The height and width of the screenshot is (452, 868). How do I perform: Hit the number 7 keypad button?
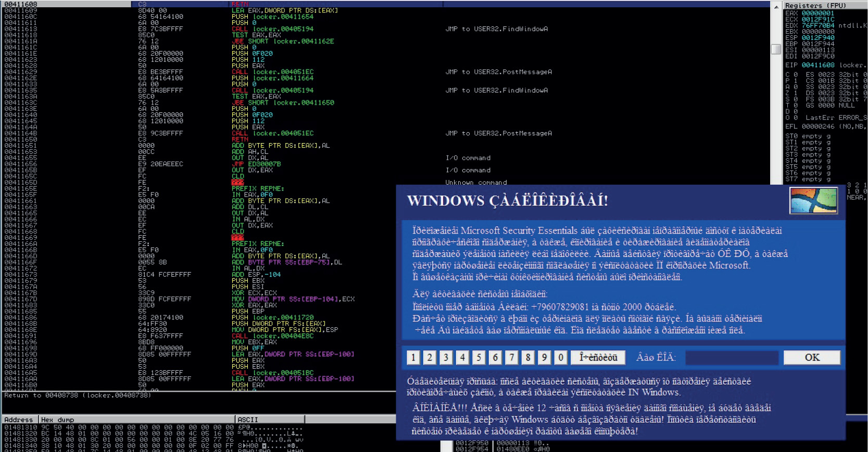tap(511, 357)
